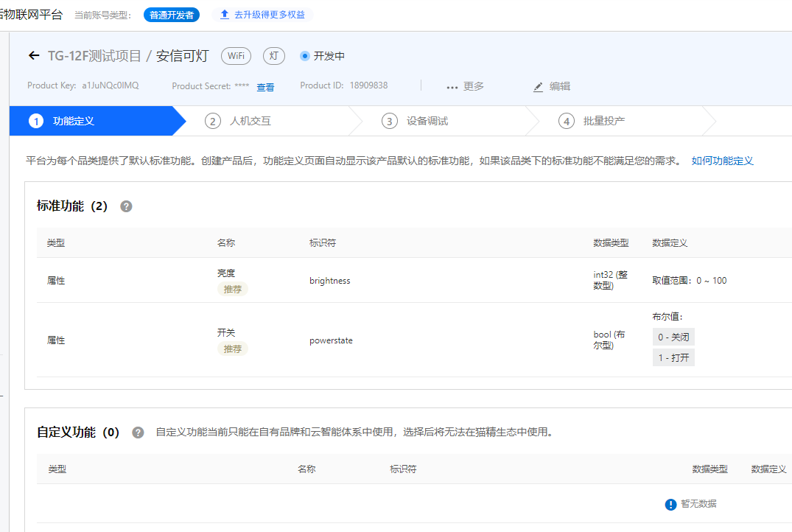
Task: Click the WiFi product tag
Action: tap(236, 55)
